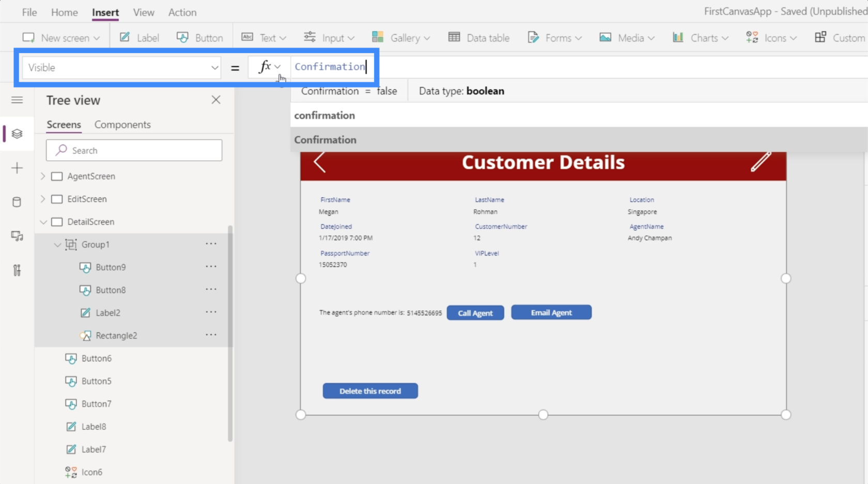Switch to the Home tab
This screenshot has height=484, width=868.
click(65, 12)
